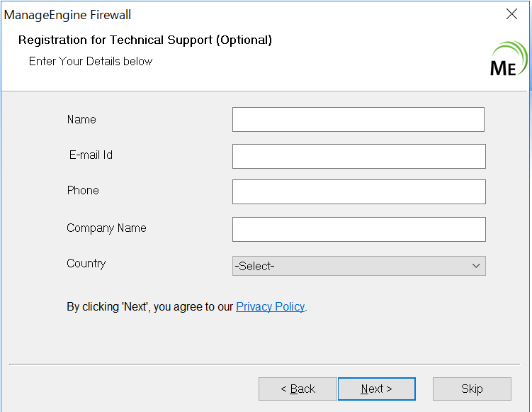The width and height of the screenshot is (532, 412).
Task: Click the Country label text
Action: click(86, 264)
